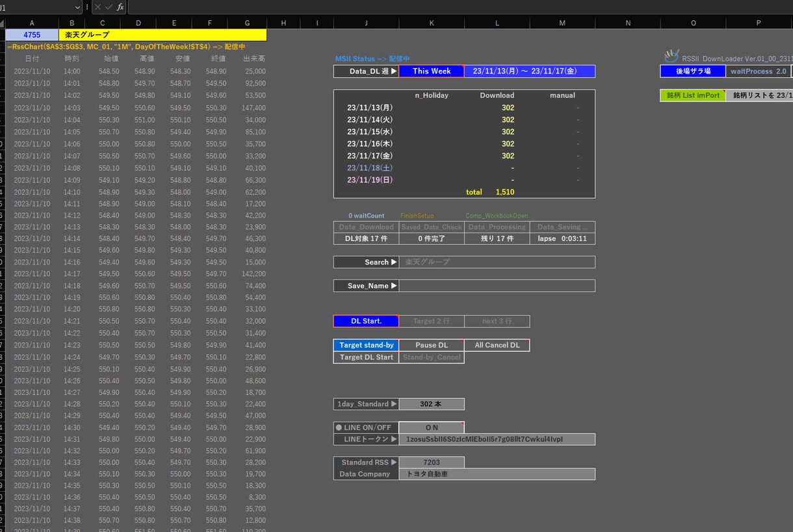Viewport: 793px width, 532px height.
Task: Click the date range 23/11/13(月) ～ 23/11/17(金)
Action: 530,71
